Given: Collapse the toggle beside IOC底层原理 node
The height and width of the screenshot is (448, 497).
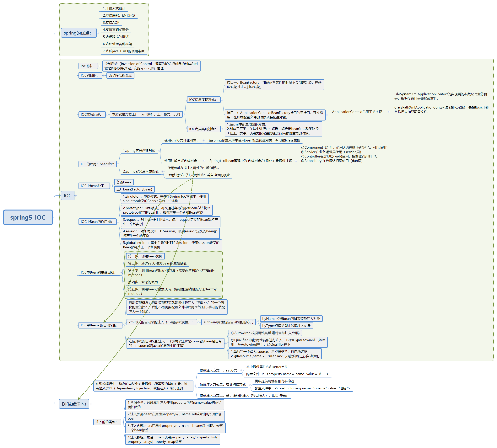Looking at the screenshot, I should tap(107, 115).
